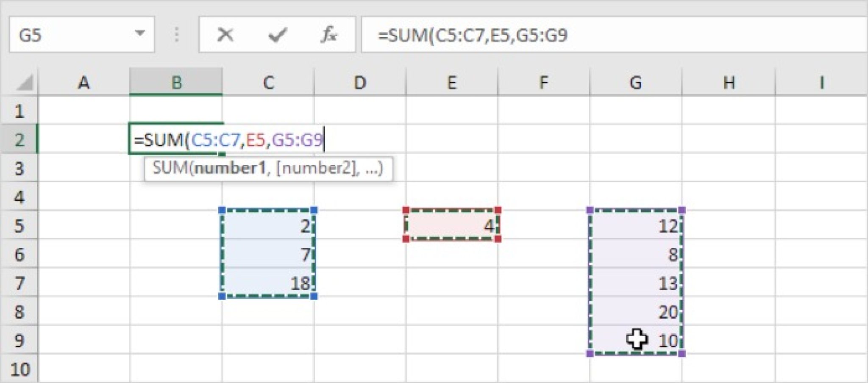Open the Insert Function fx icon

pyautogui.click(x=329, y=35)
